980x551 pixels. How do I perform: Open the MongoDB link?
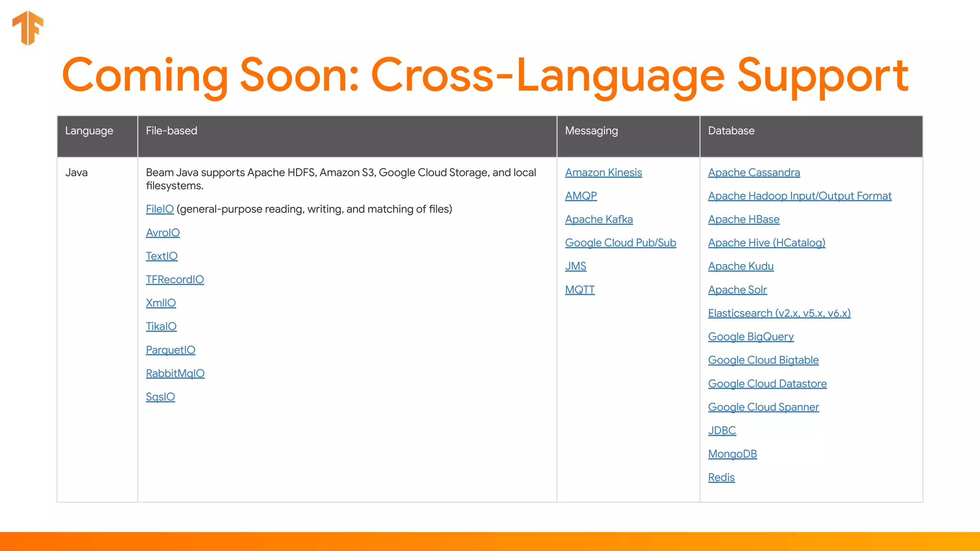coord(733,454)
